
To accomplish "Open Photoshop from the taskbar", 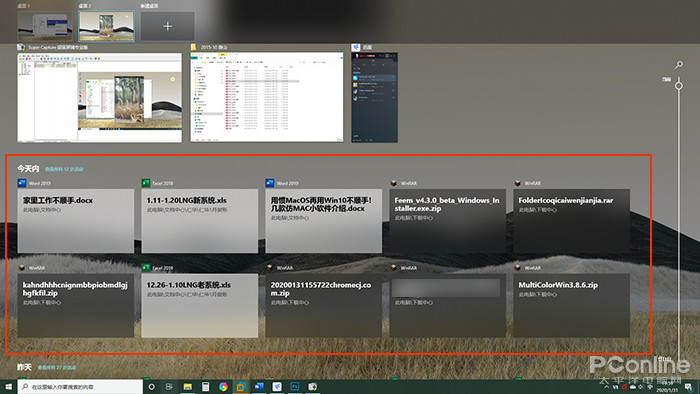I will 295,387.
